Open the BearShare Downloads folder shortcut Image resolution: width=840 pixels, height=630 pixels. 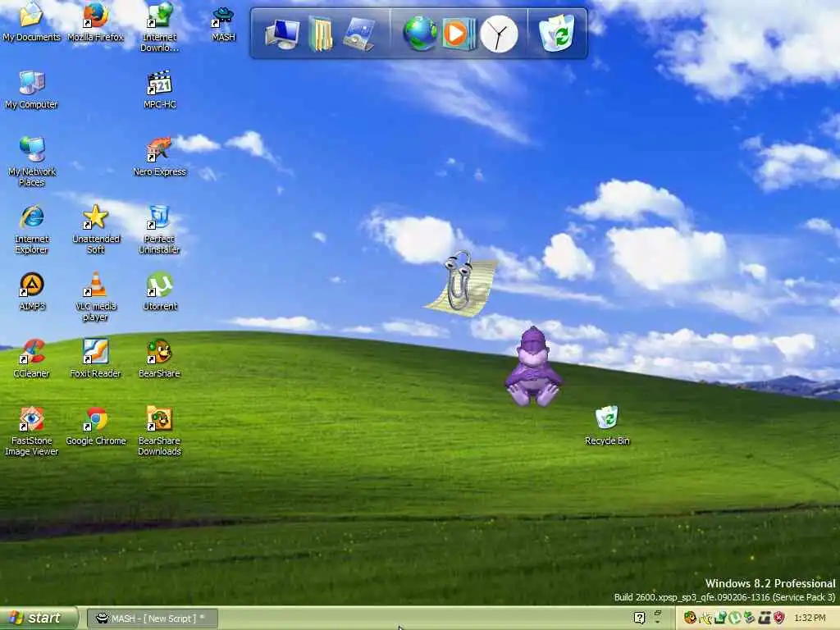point(159,431)
